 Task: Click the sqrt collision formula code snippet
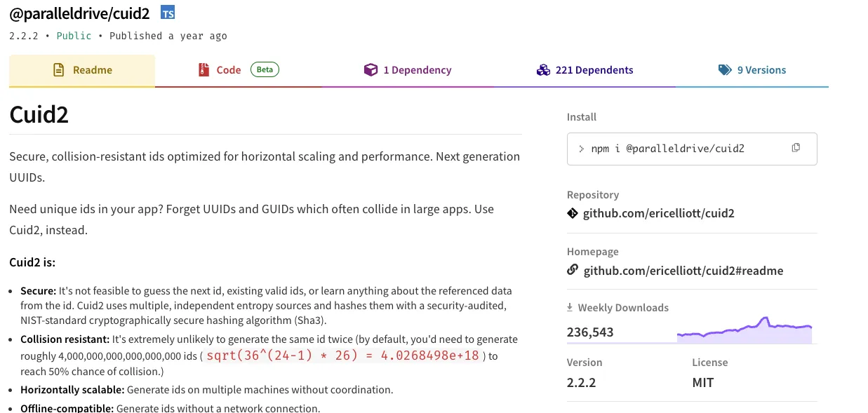point(343,356)
